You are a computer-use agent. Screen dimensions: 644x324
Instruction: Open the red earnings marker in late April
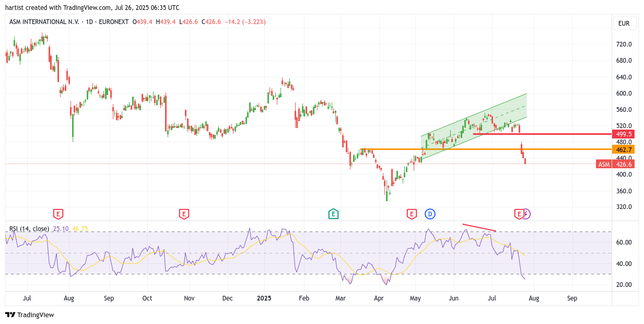412,214
